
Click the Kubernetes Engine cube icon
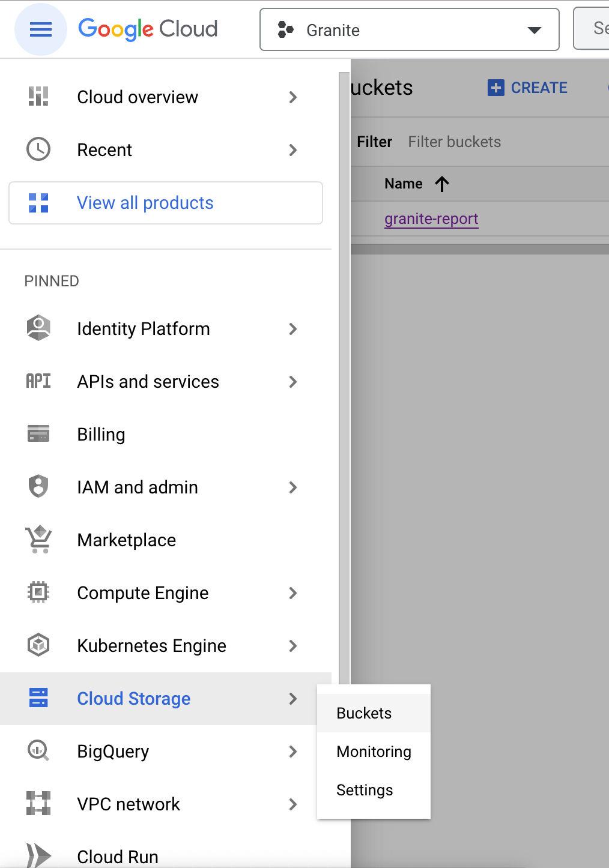(x=38, y=645)
